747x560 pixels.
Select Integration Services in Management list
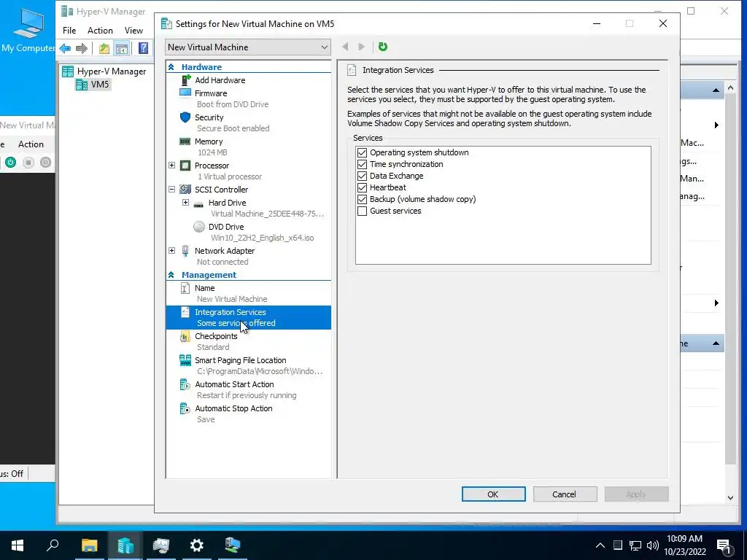pyautogui.click(x=248, y=318)
